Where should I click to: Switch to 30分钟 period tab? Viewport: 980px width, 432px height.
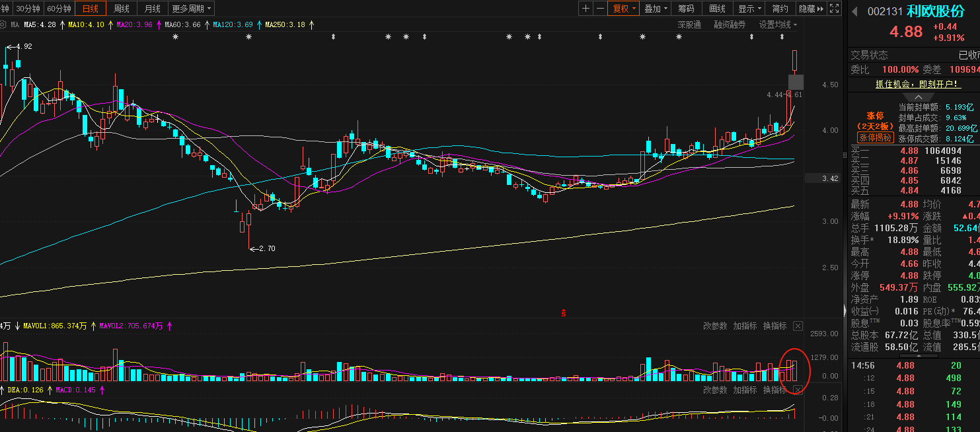(x=28, y=9)
